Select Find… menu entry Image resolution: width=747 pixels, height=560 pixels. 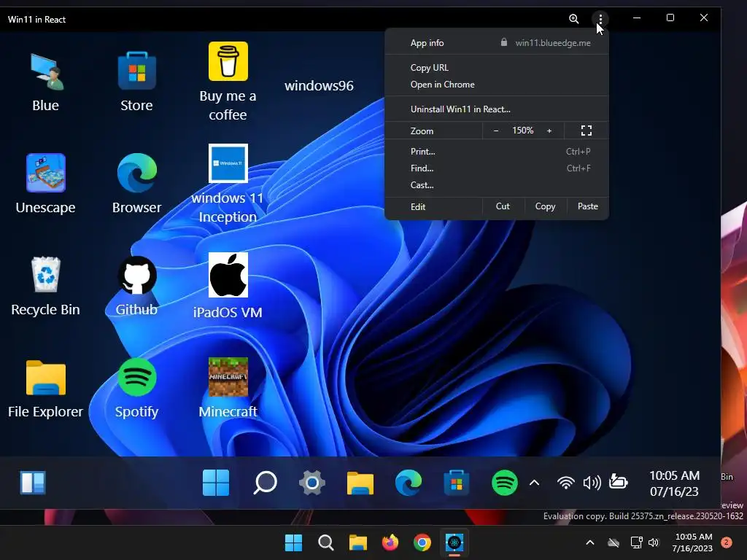coord(496,168)
